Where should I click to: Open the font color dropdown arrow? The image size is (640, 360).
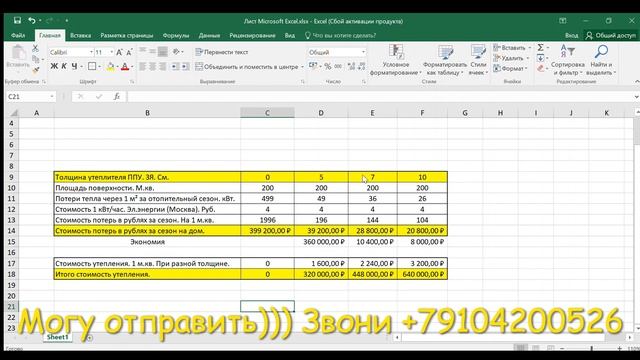[131, 67]
